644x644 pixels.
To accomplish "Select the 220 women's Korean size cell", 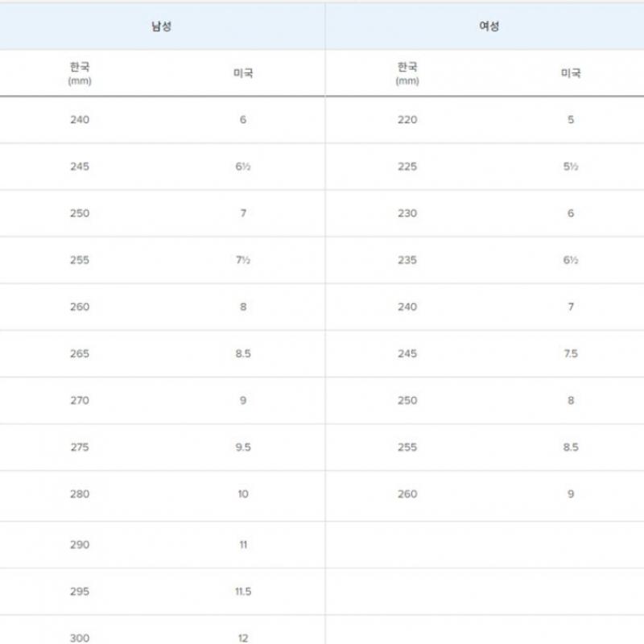I will [x=407, y=120].
